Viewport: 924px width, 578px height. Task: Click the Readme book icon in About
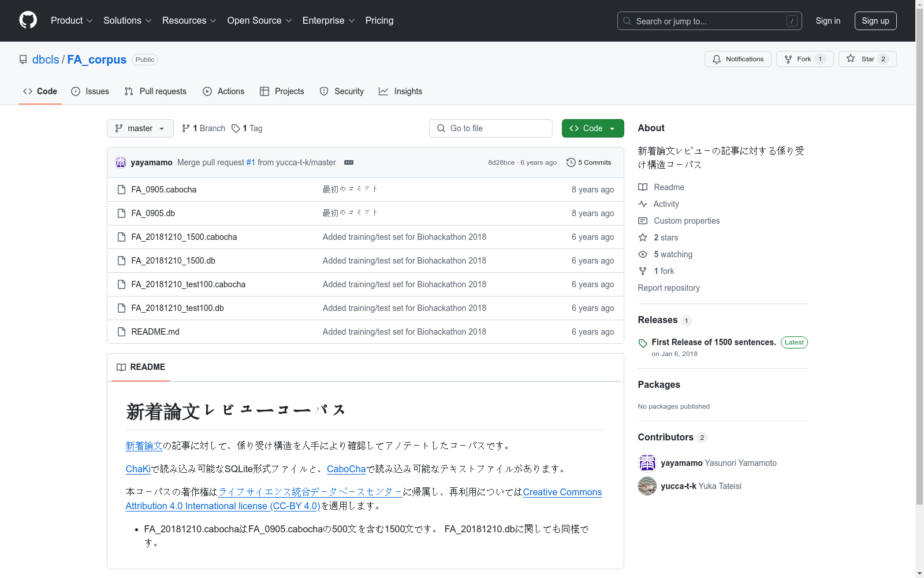[x=643, y=187]
